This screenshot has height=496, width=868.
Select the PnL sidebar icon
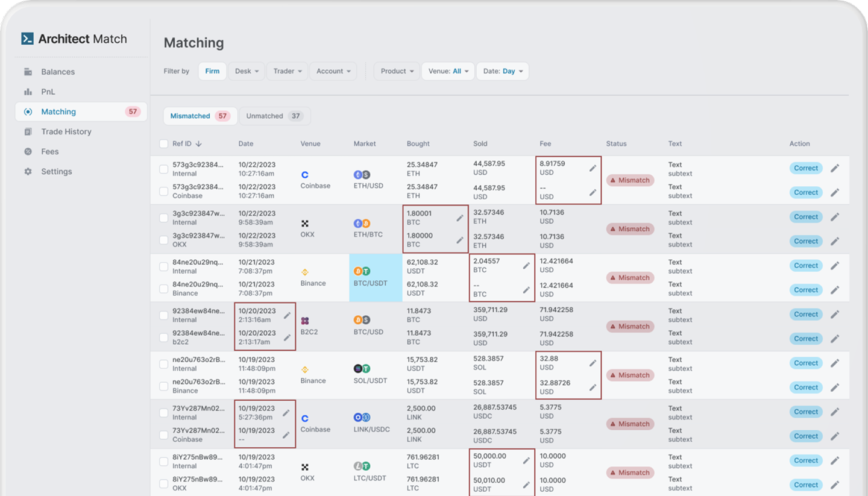(x=28, y=92)
